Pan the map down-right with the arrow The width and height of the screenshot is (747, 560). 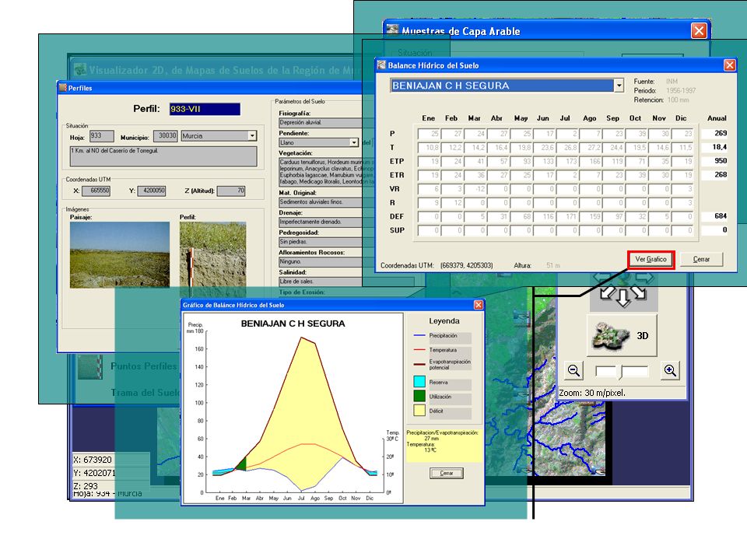click(x=639, y=292)
